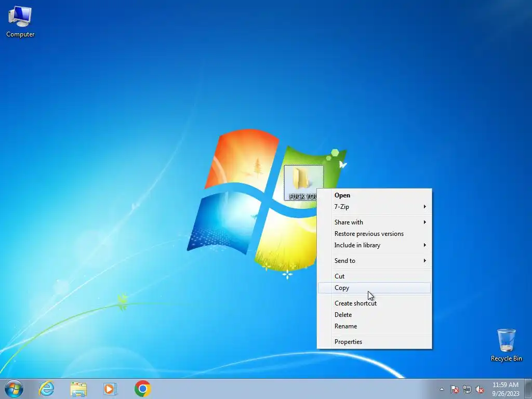Image resolution: width=532 pixels, height=399 pixels.
Task: Open Windows Explorer from the taskbar
Action: click(x=78, y=389)
